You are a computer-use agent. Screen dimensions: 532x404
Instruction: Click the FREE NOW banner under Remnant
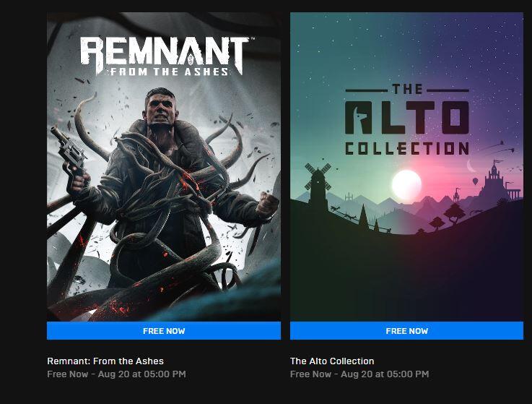pyautogui.click(x=164, y=331)
